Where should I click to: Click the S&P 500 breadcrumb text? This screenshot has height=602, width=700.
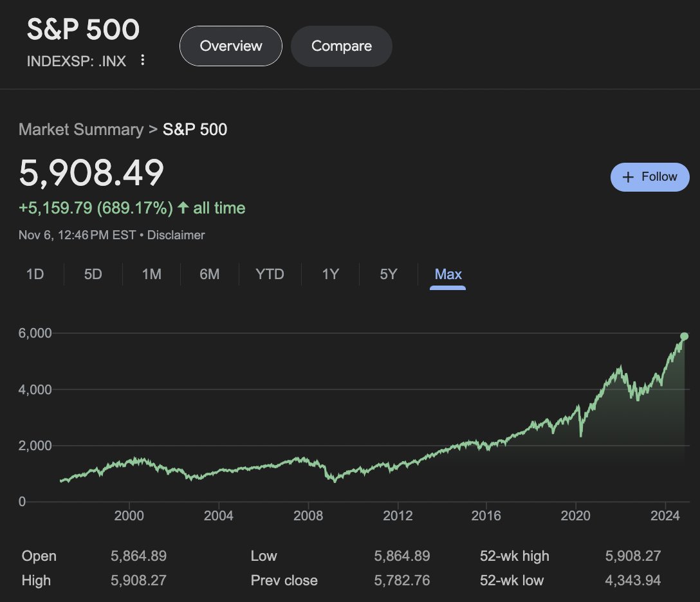195,129
